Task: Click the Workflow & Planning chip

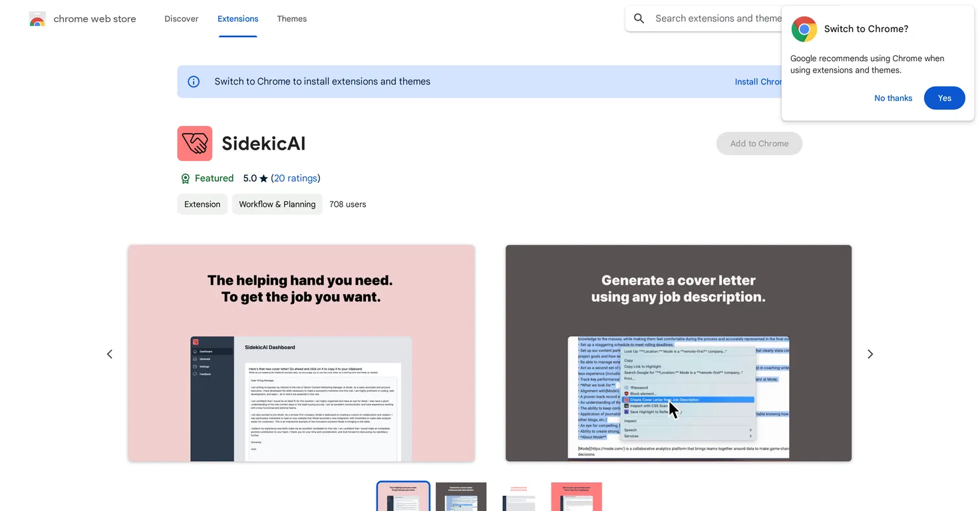Action: pyautogui.click(x=277, y=204)
